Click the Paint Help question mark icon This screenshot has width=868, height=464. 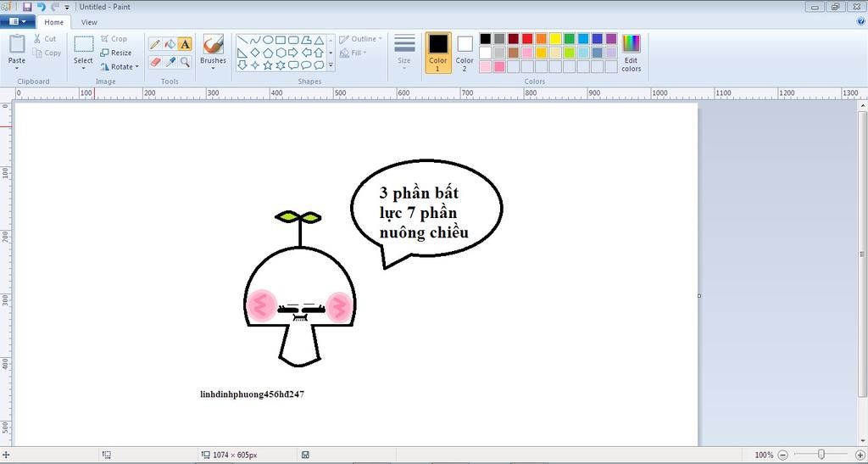[x=860, y=22]
